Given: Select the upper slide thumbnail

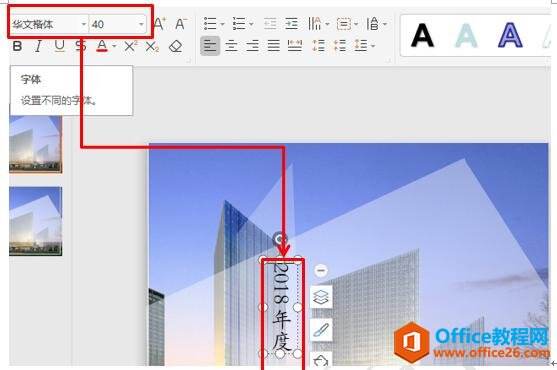Looking at the screenshot, I should pos(36,145).
